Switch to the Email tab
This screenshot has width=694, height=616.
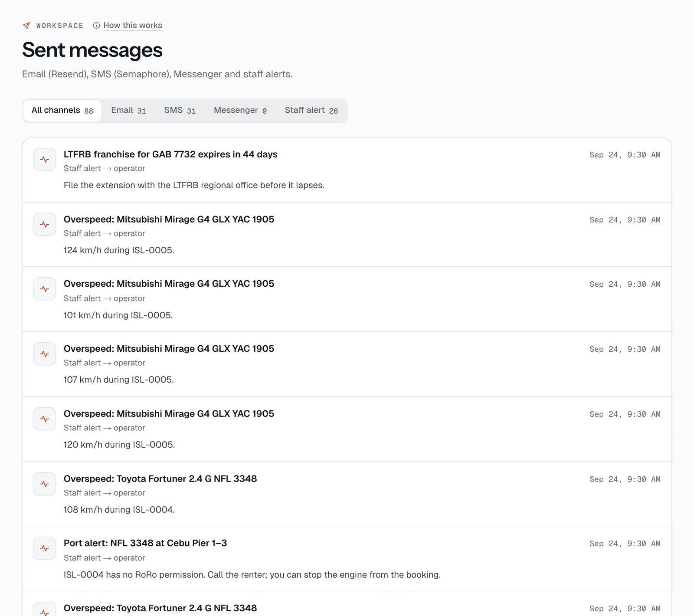coord(128,111)
